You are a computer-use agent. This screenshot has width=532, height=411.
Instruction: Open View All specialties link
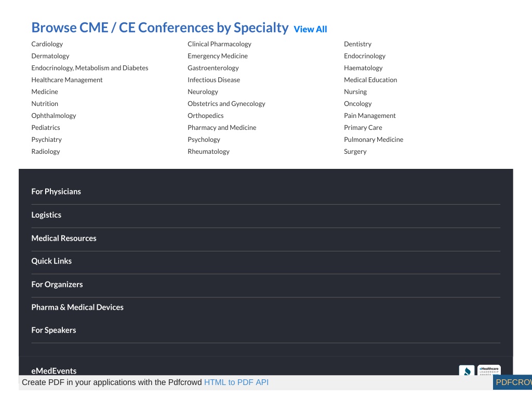pos(310,29)
